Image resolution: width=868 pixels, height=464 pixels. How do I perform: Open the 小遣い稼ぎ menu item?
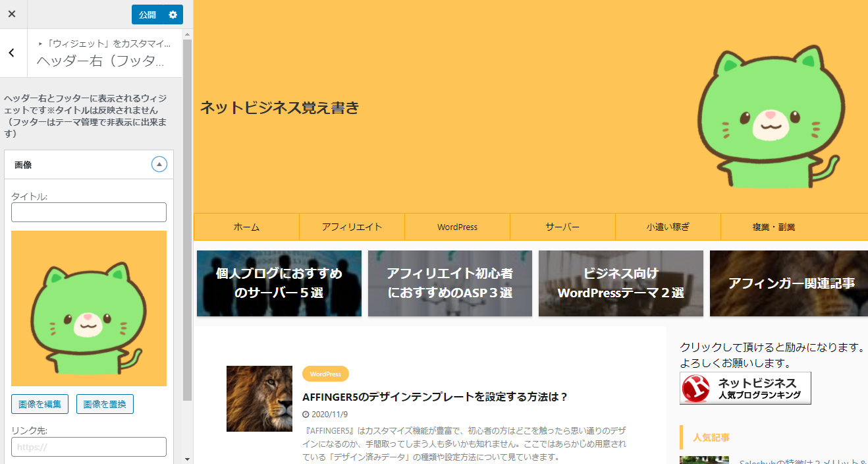pos(668,227)
